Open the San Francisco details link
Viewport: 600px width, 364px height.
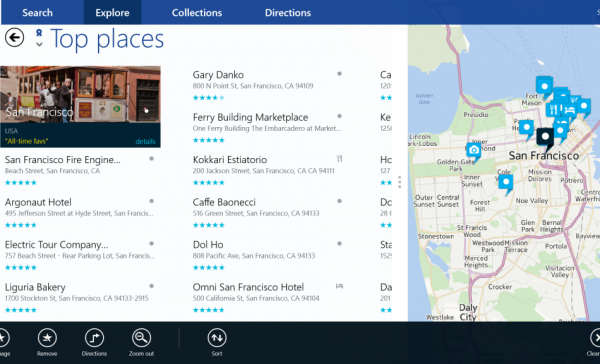145,141
